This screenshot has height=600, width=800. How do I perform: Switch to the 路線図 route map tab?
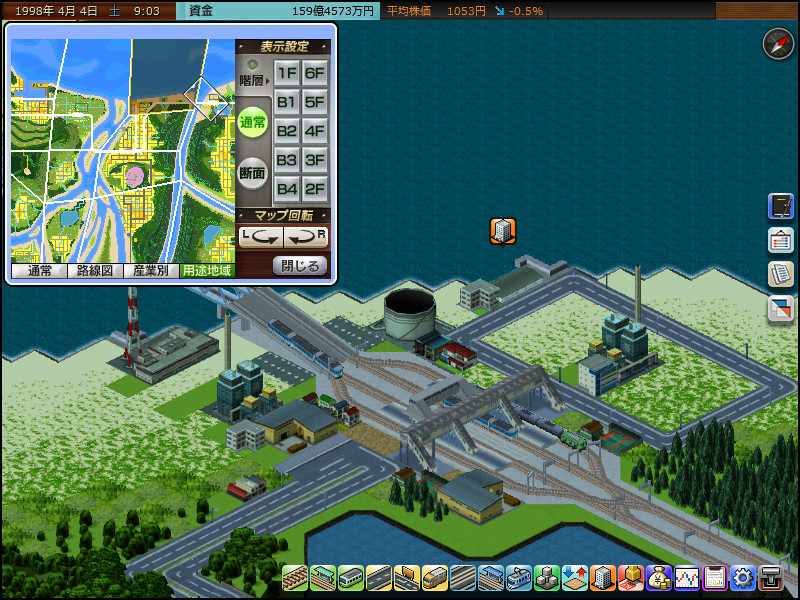point(95,271)
